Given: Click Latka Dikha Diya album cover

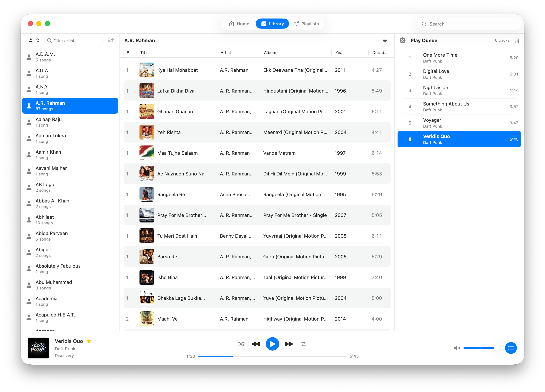Looking at the screenshot, I should coord(147,91).
